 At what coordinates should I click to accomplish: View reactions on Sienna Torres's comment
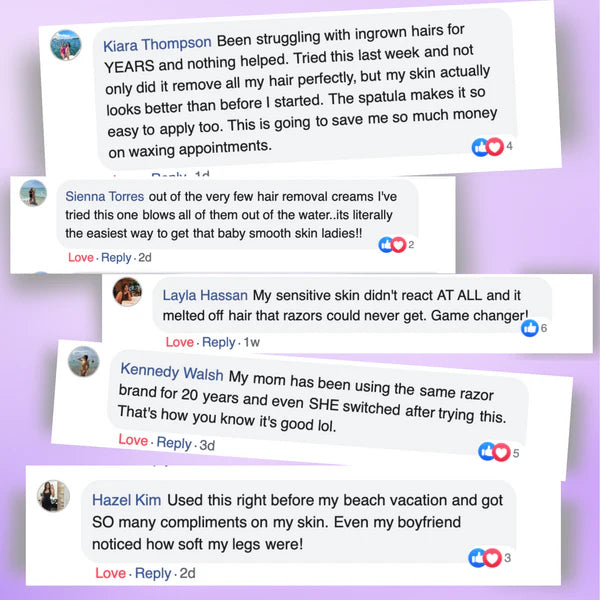395,244
